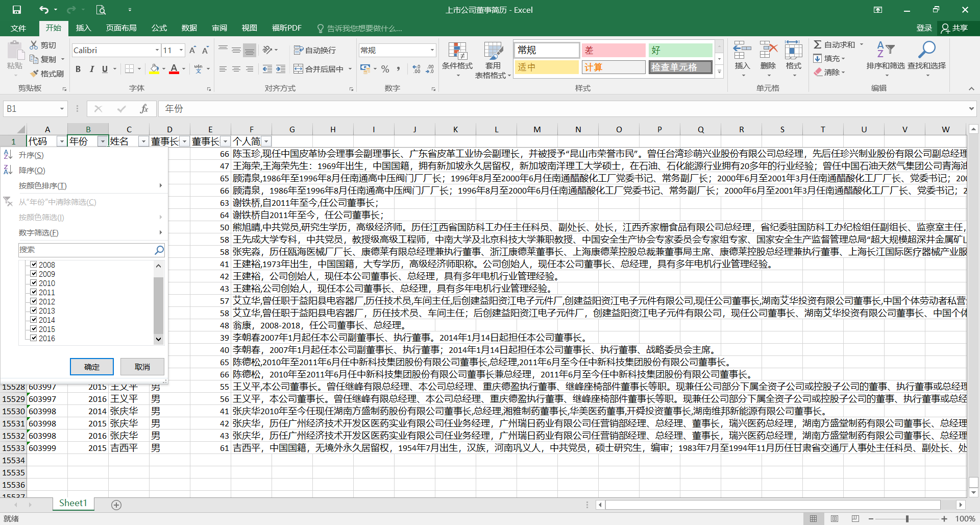Image resolution: width=980 pixels, height=525 pixels.
Task: Click 登录 to sign in
Action: click(924, 28)
